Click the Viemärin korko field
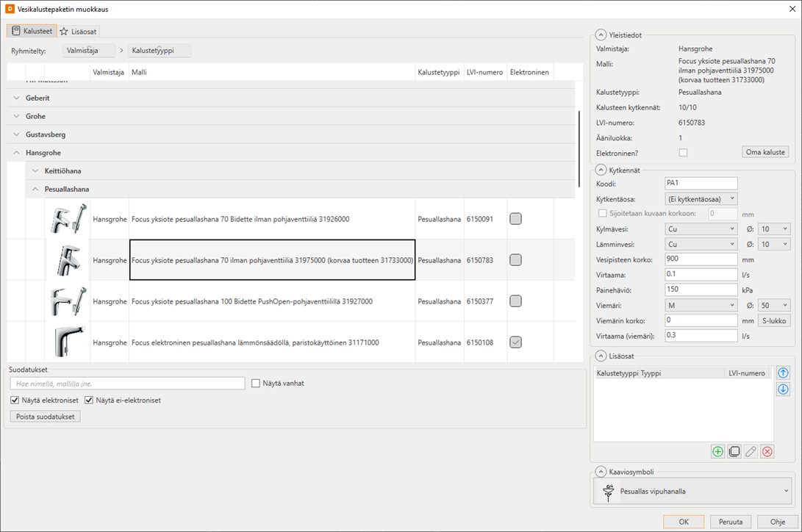The width and height of the screenshot is (802, 532). point(701,320)
